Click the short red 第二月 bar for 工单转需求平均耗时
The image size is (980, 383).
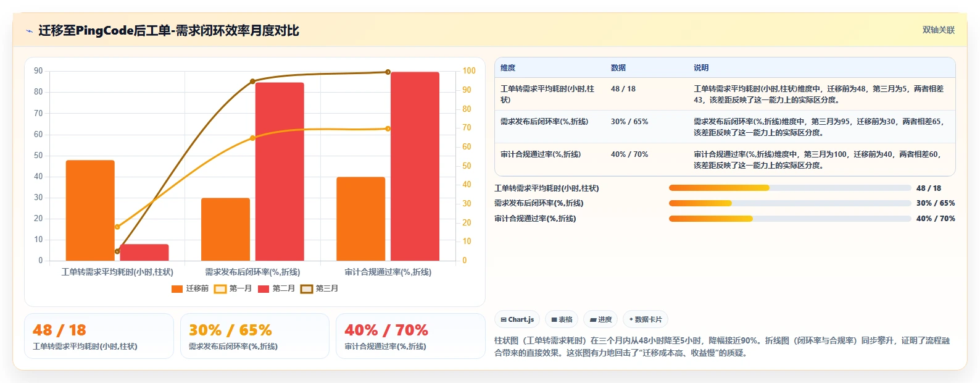click(x=144, y=253)
